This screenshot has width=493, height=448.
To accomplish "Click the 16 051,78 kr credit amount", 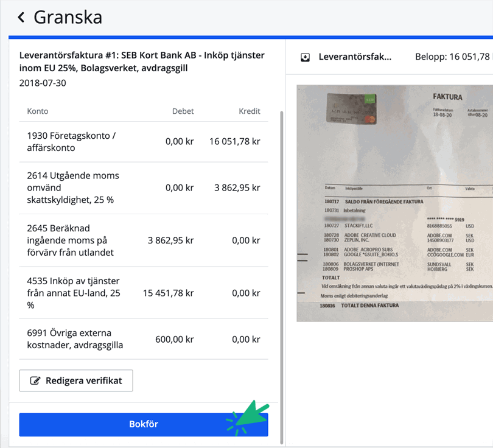I will pyautogui.click(x=236, y=141).
